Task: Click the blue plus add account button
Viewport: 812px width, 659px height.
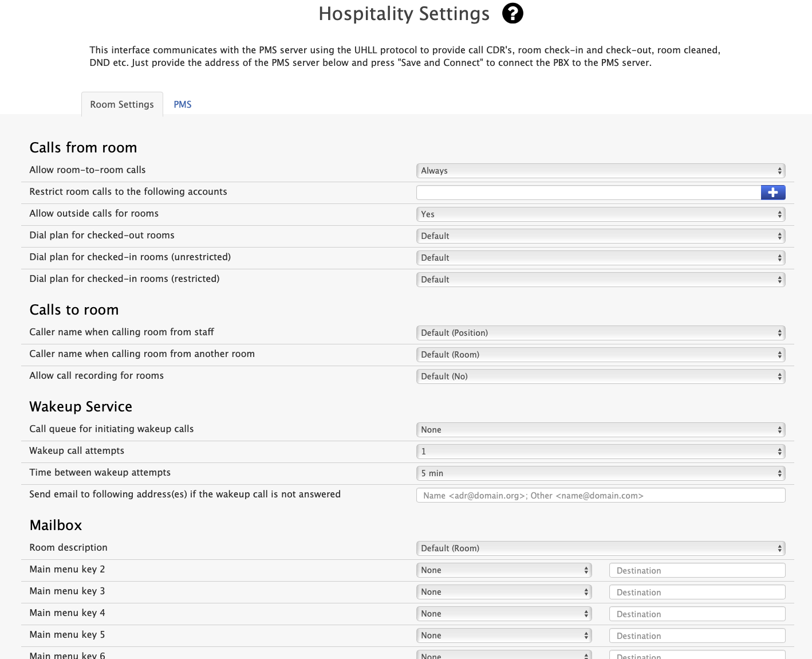Action: pyautogui.click(x=772, y=193)
